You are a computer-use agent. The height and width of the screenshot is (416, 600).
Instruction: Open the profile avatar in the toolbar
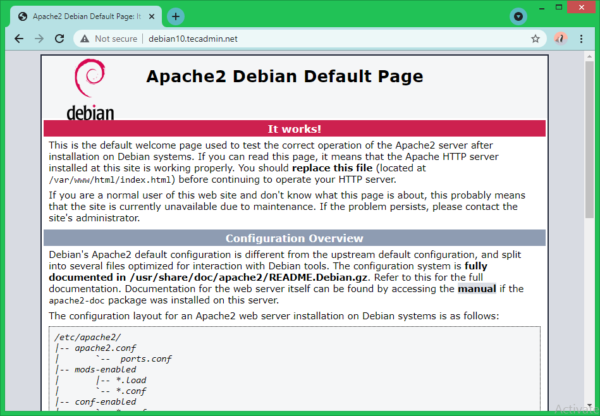point(561,39)
